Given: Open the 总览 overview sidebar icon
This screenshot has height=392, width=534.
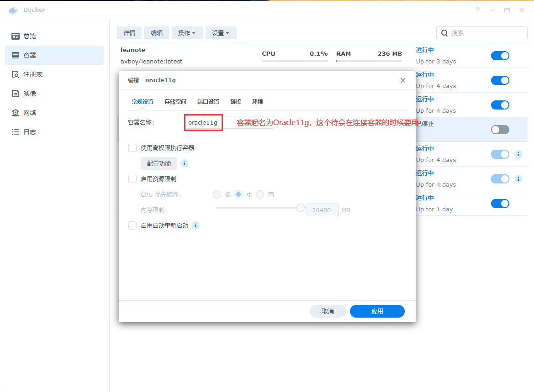Looking at the screenshot, I should 16,36.
